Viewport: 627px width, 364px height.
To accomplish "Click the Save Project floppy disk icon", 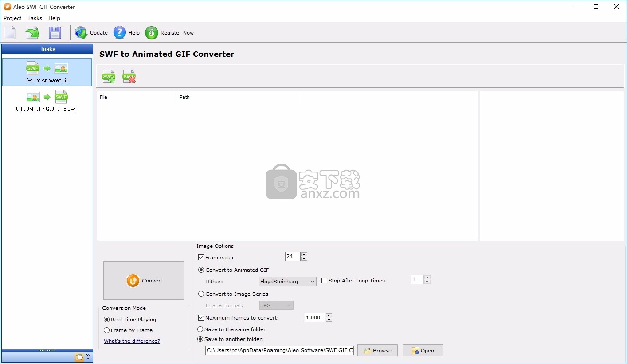I will (x=55, y=33).
